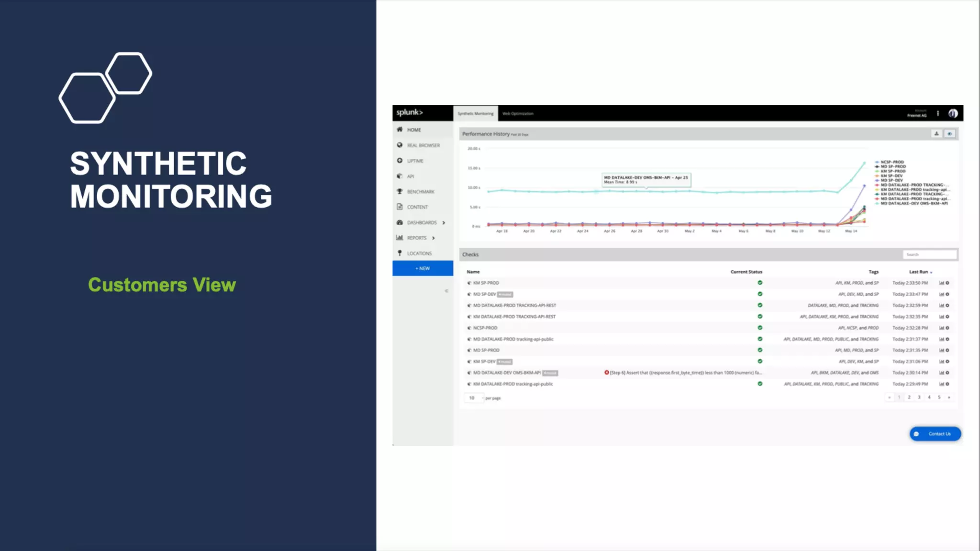980x551 pixels.
Task: Toggle MD SP-DEV series in chart legend
Action: (x=891, y=180)
